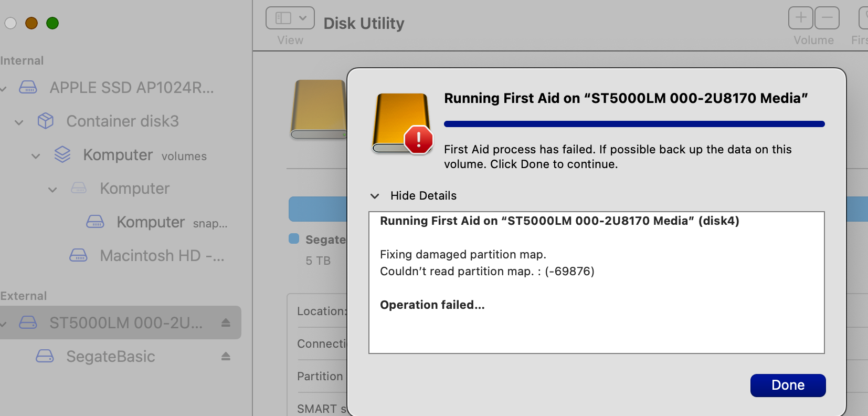Click the Komputer snapshot disk icon
This screenshot has width=868, height=416.
pos(96,222)
